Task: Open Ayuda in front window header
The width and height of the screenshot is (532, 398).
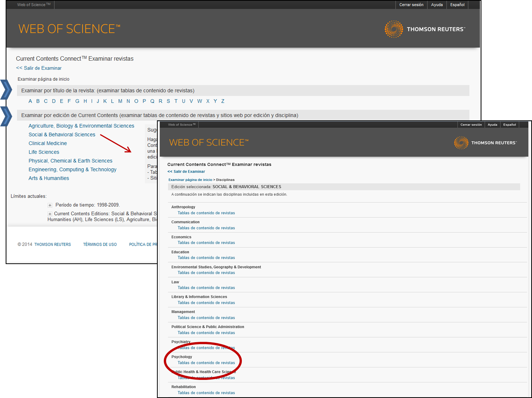Action: pyautogui.click(x=492, y=125)
